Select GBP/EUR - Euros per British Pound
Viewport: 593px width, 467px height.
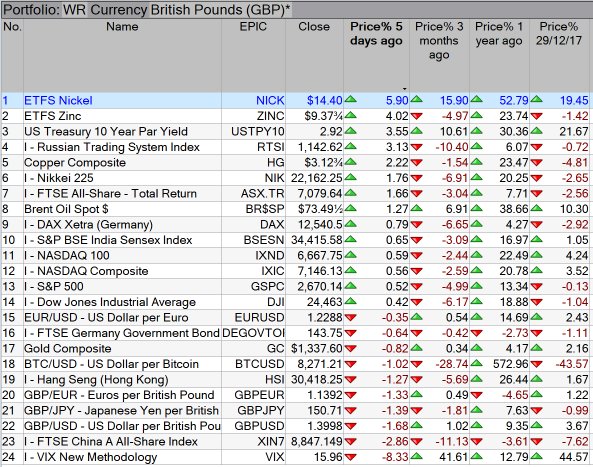click(x=119, y=395)
